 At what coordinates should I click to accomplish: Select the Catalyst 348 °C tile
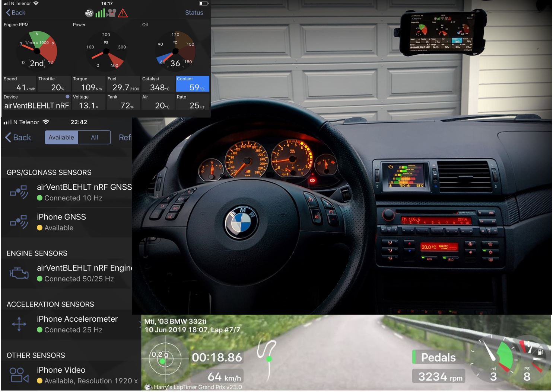[x=158, y=84]
